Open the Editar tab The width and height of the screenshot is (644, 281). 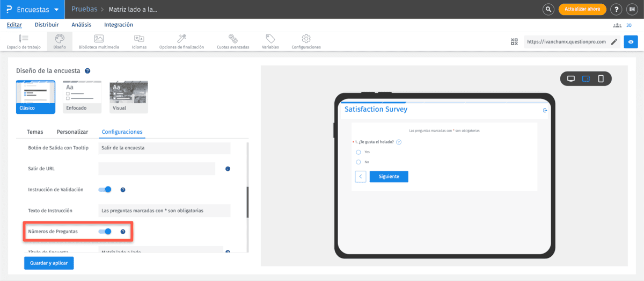tap(14, 25)
